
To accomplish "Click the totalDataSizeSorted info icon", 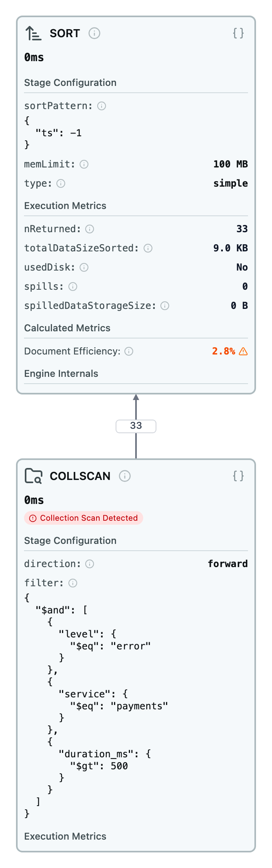I will click(x=148, y=248).
